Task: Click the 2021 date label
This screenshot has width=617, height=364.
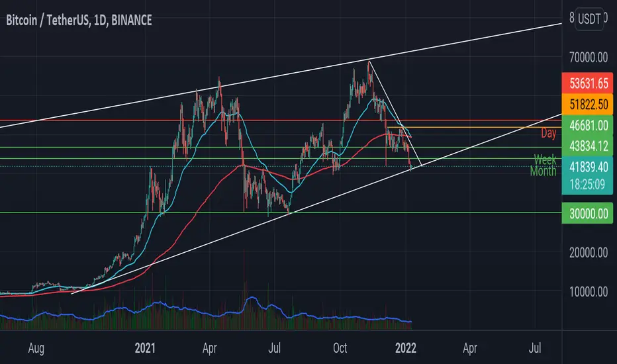Action: 145,348
